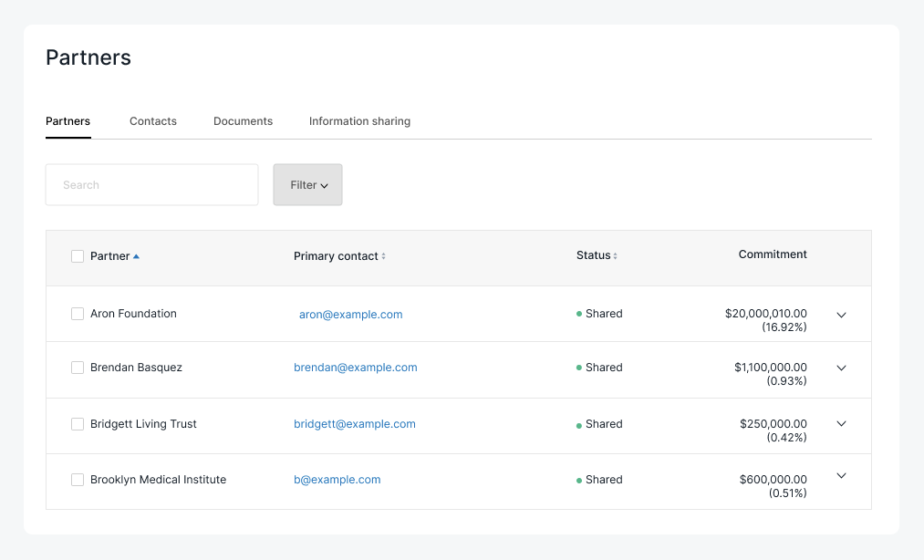Open aron@example.com email link
Viewport: 924px width, 560px height.
(x=350, y=315)
